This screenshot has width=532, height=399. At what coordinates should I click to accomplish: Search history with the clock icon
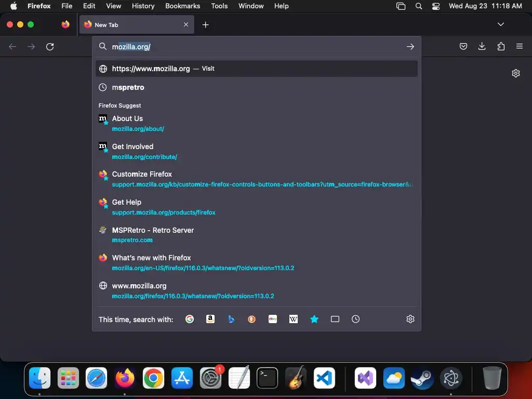pyautogui.click(x=355, y=319)
